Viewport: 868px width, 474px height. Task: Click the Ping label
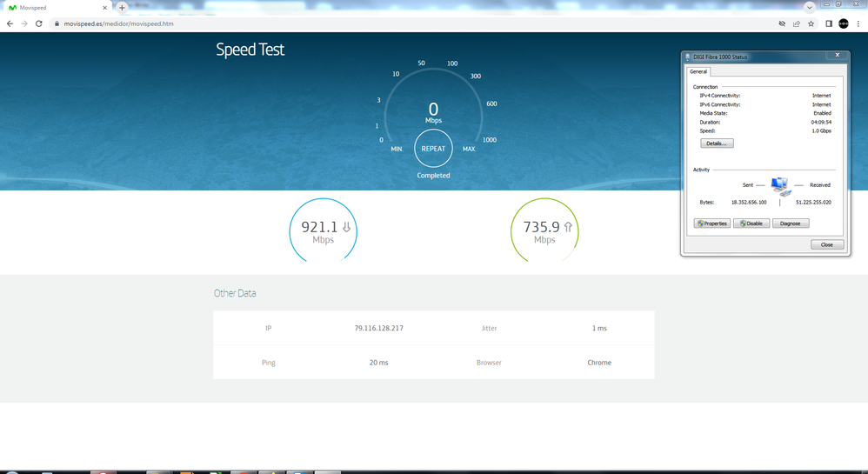coord(269,363)
